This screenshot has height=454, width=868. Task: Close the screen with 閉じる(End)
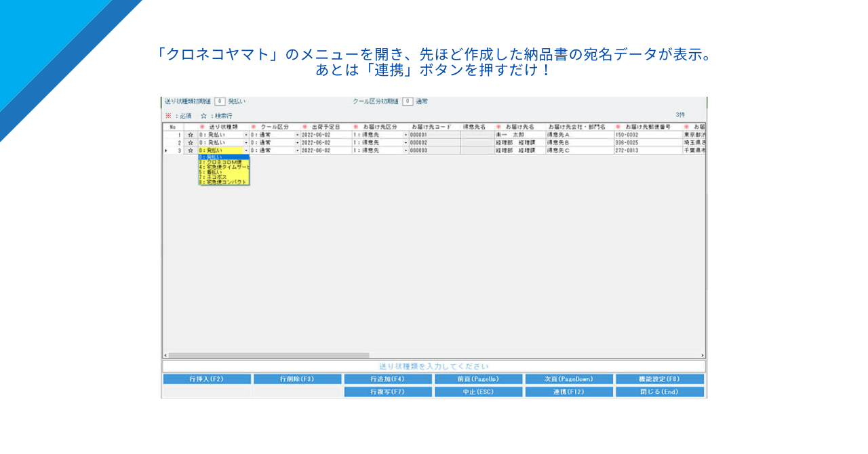click(660, 392)
